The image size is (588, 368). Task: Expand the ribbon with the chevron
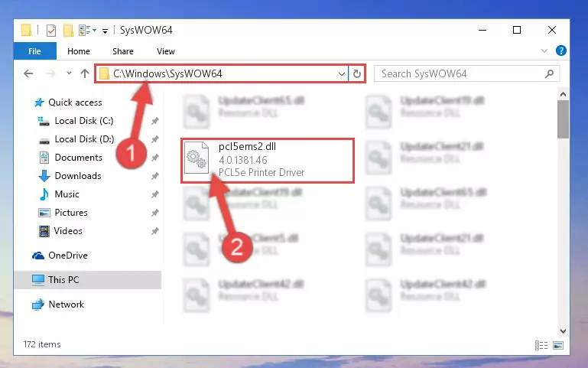pos(544,50)
